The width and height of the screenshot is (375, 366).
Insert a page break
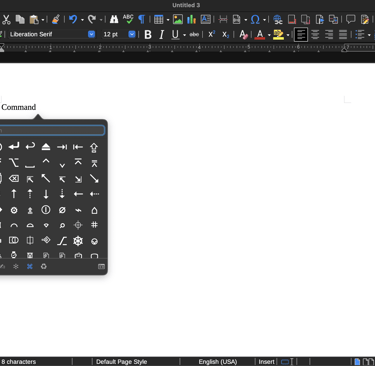223,20
